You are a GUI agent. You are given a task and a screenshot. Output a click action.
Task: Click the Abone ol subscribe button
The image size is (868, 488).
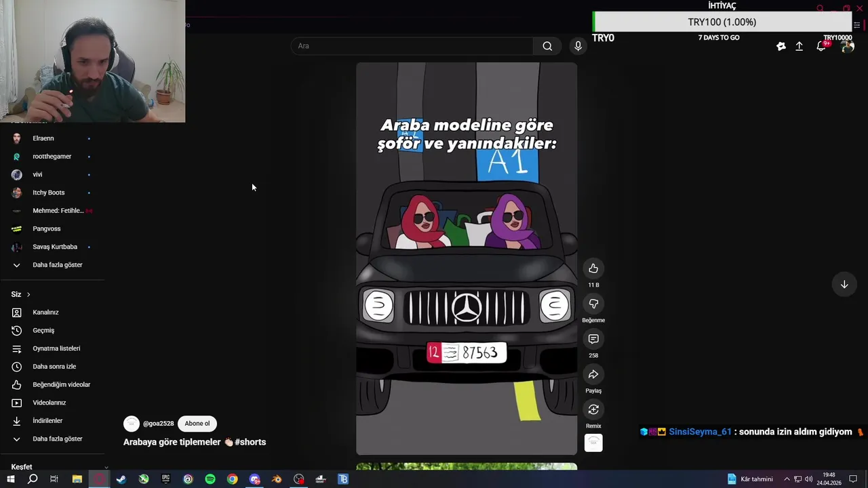[x=197, y=424]
